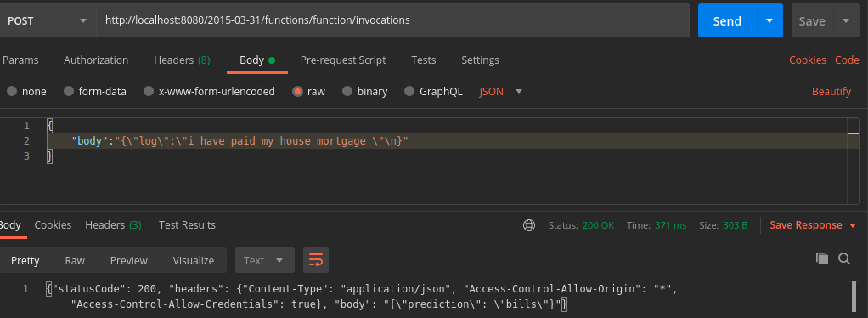Open the POST method dropdown
868x318 pixels.
pyautogui.click(x=47, y=20)
